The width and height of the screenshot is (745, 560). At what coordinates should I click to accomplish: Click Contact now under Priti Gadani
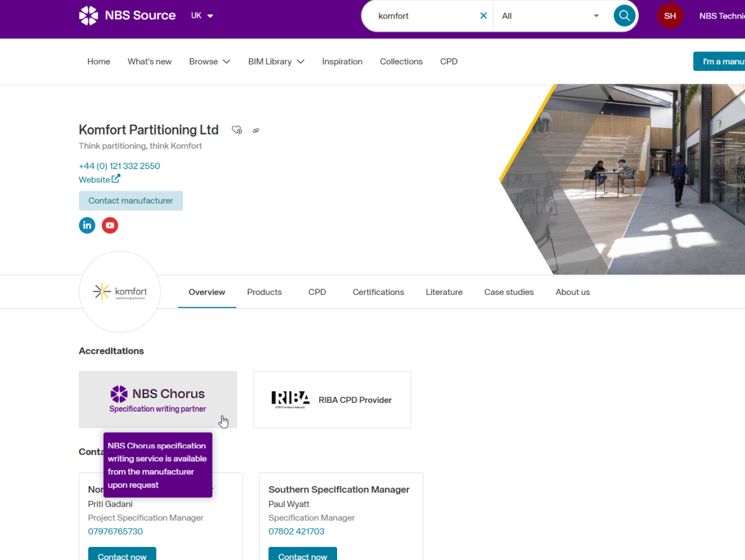pos(122,554)
